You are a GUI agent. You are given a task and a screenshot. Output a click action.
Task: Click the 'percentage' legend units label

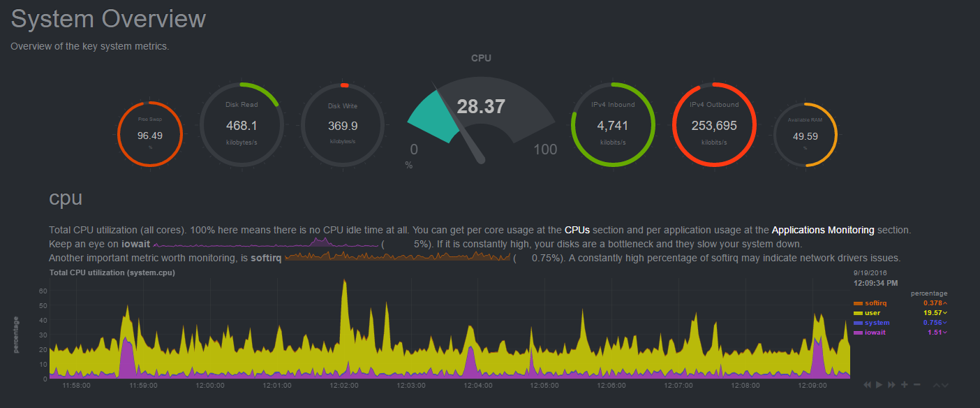click(928, 293)
